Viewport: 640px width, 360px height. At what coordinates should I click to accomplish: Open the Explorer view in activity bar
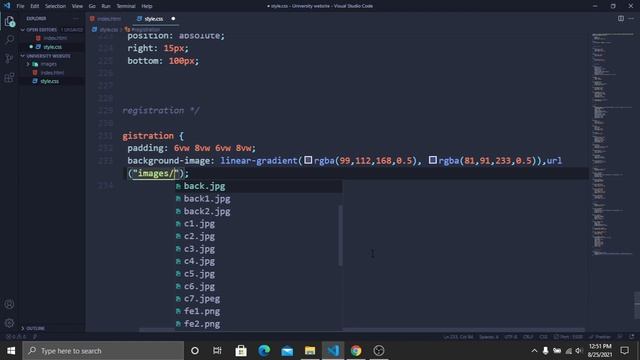pyautogui.click(x=9, y=21)
